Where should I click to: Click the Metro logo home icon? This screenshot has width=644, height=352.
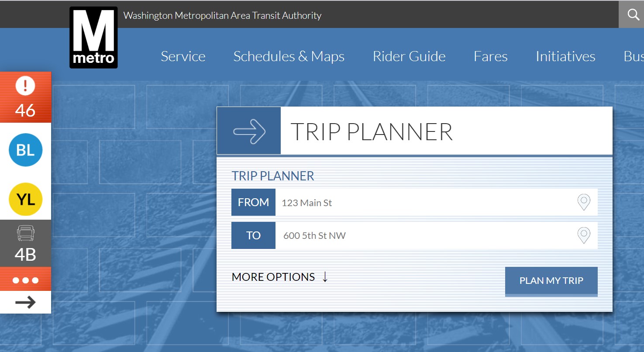tap(93, 38)
